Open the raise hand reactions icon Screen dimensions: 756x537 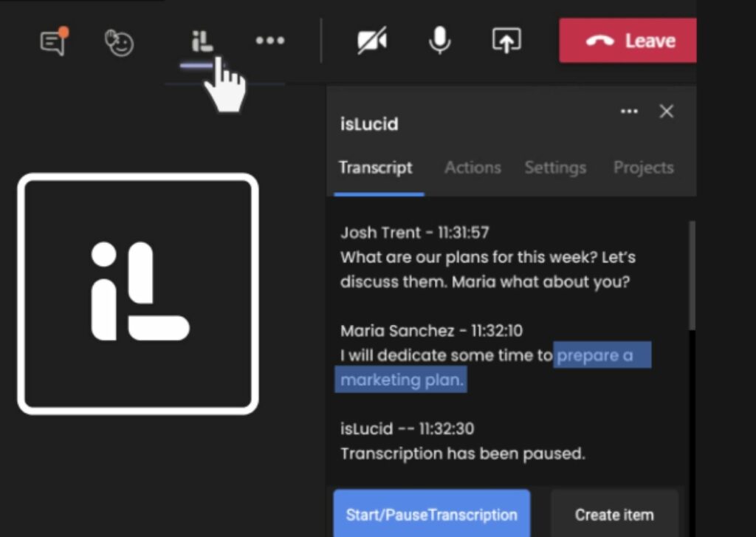pos(119,42)
